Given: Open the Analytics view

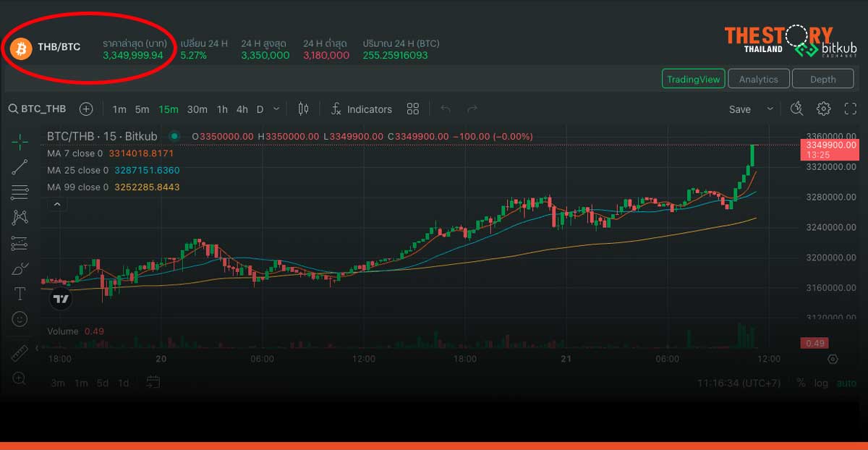Looking at the screenshot, I should point(758,78).
